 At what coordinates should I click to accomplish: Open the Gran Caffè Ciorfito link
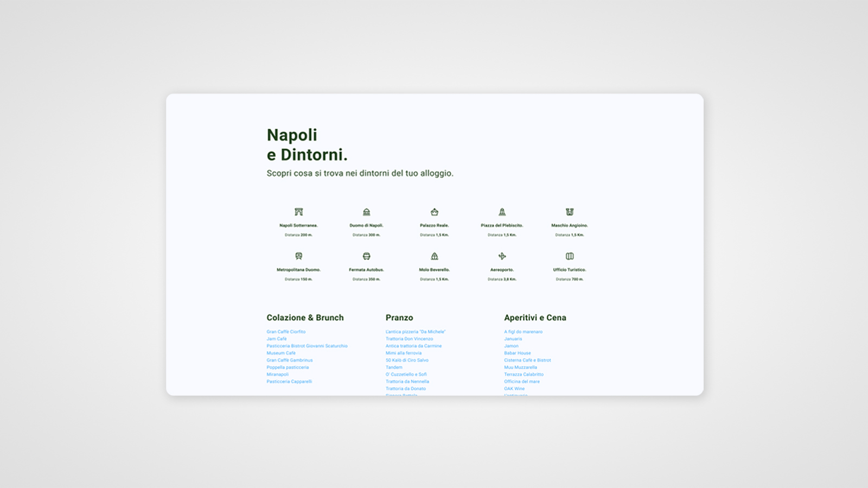pos(286,332)
